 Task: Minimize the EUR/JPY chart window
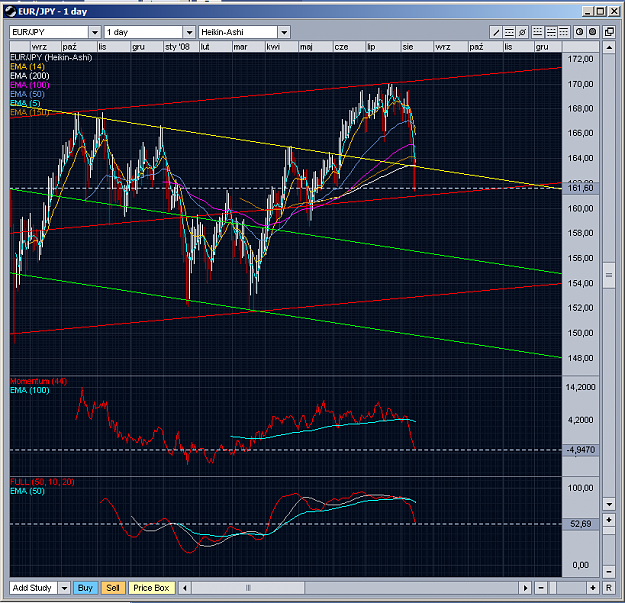588,12
